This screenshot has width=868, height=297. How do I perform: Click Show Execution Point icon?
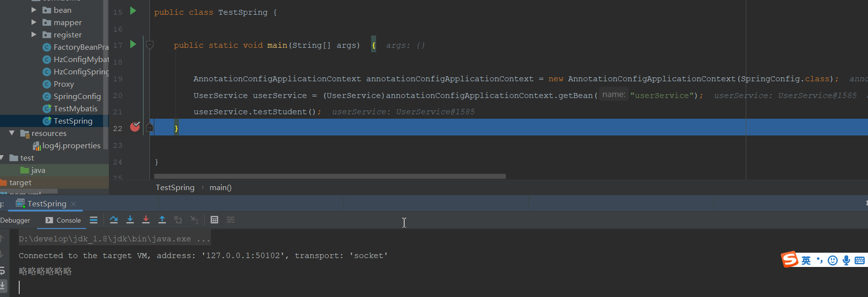click(94, 220)
